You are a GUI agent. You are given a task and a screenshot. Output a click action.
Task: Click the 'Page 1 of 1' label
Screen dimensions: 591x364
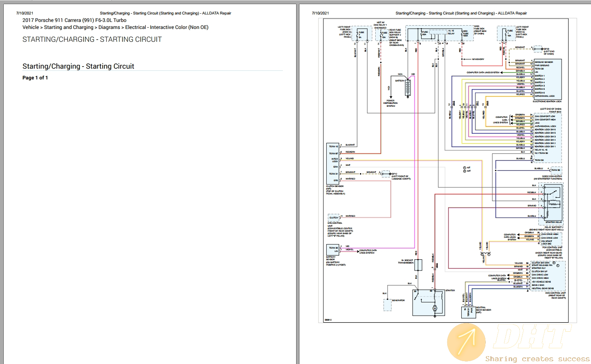click(x=35, y=78)
